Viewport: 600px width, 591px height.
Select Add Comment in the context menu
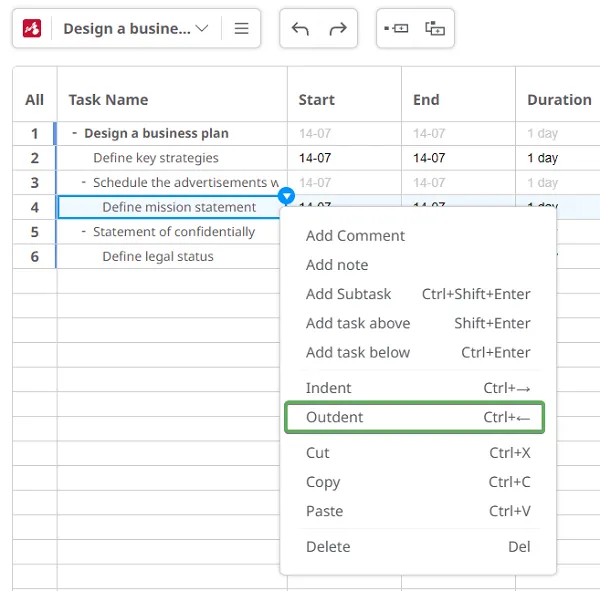[355, 236]
